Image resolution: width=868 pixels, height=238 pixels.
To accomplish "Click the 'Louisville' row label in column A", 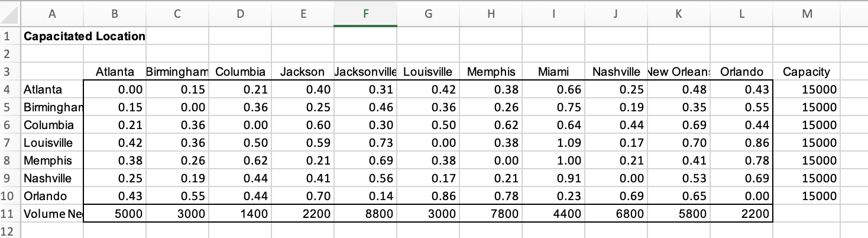I will pyautogui.click(x=52, y=143).
